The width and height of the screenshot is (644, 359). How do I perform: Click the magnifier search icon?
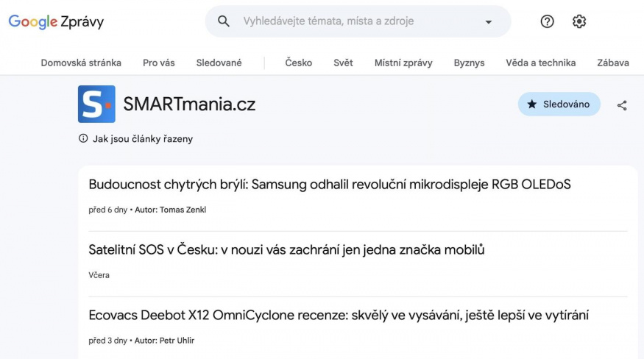224,21
